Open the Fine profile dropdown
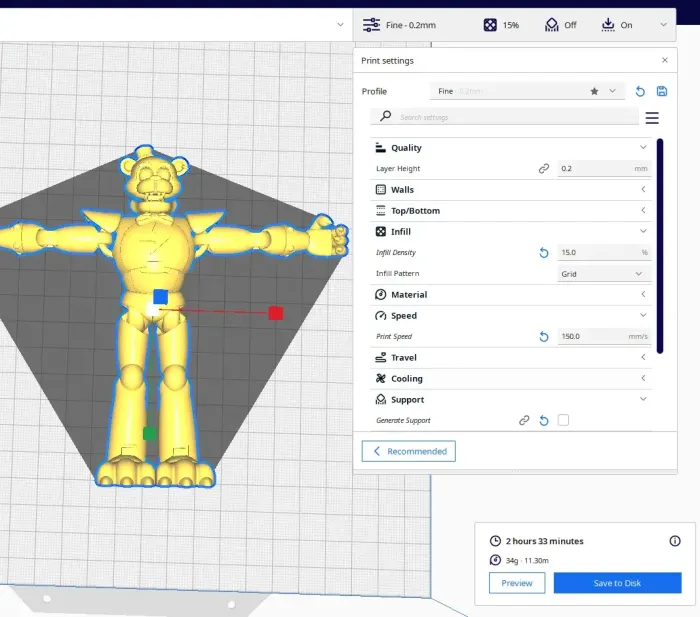Image resolution: width=700 pixels, height=617 pixels. tap(529, 91)
